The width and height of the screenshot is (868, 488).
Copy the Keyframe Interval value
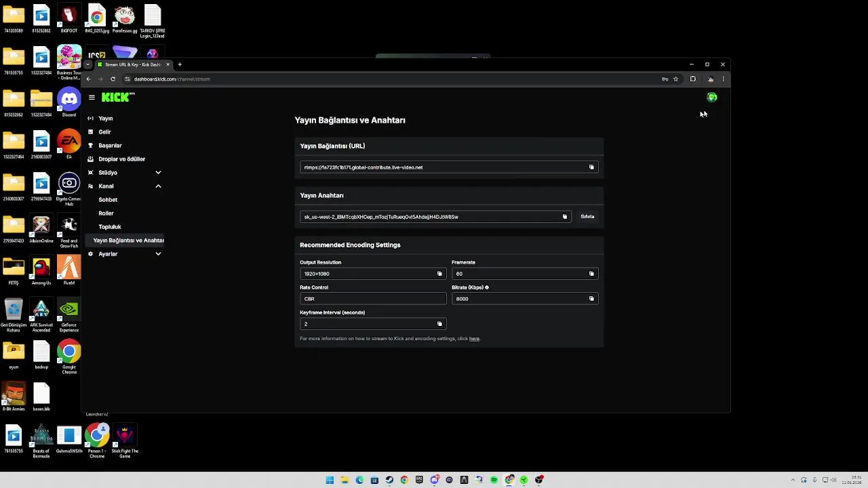[439, 324]
